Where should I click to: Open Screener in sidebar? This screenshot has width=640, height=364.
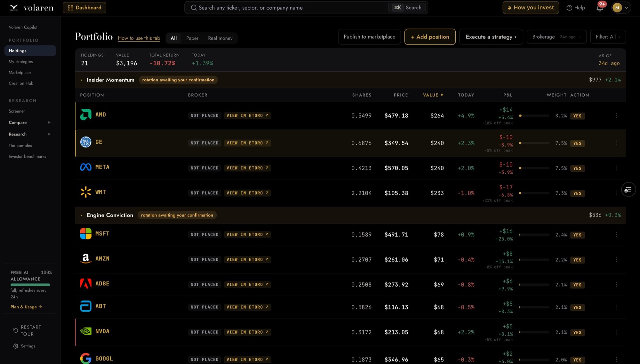coord(17,111)
